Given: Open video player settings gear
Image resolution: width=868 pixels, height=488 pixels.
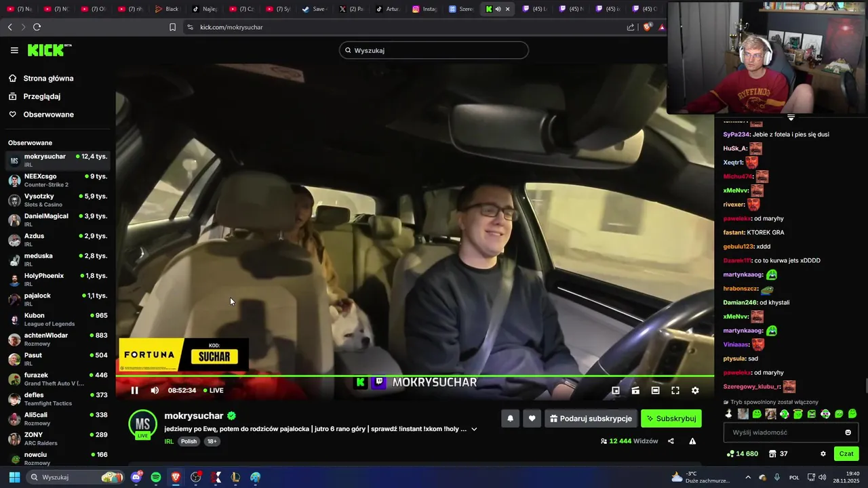Looking at the screenshot, I should pos(695,390).
